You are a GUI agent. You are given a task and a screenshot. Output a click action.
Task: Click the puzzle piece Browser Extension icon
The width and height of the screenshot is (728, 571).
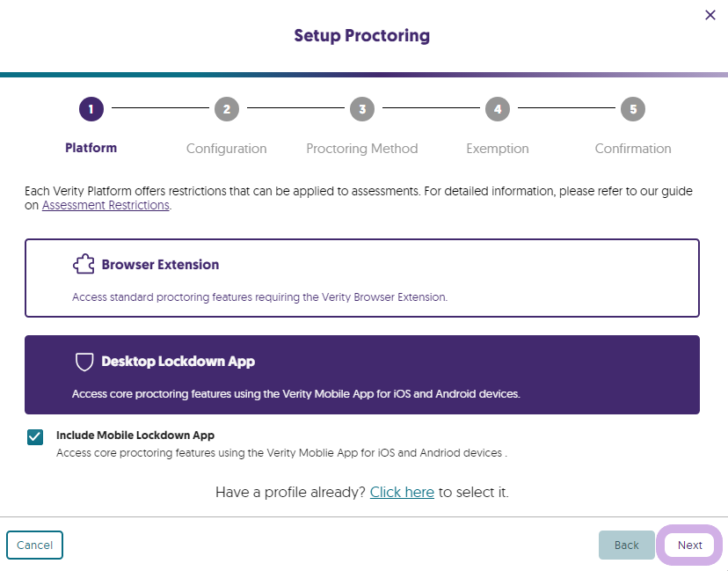coord(84,262)
